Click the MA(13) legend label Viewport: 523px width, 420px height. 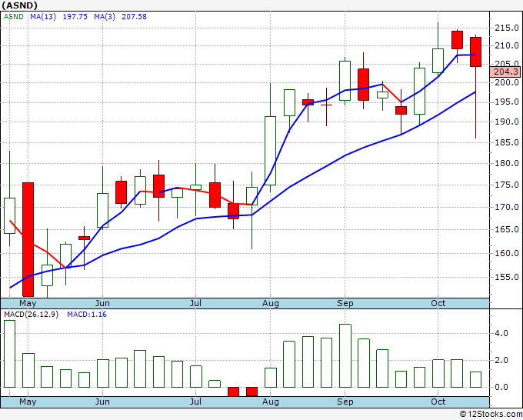(x=43, y=17)
